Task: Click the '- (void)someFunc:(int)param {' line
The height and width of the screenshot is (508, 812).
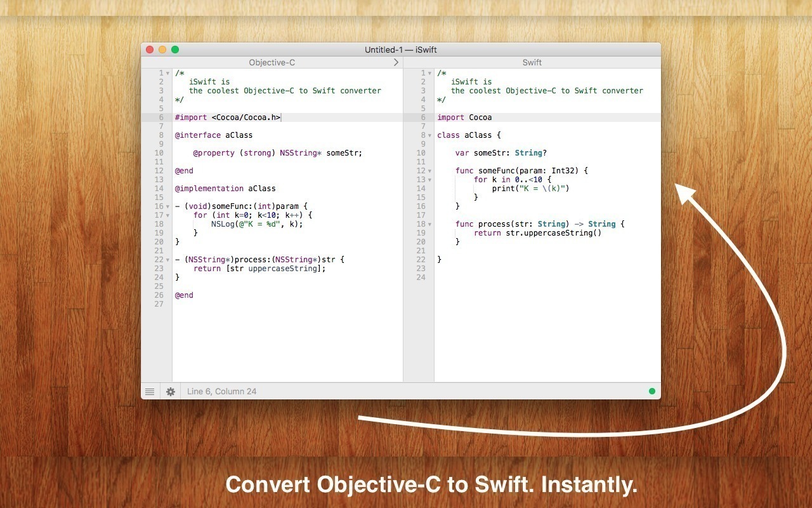Action: coord(241,206)
